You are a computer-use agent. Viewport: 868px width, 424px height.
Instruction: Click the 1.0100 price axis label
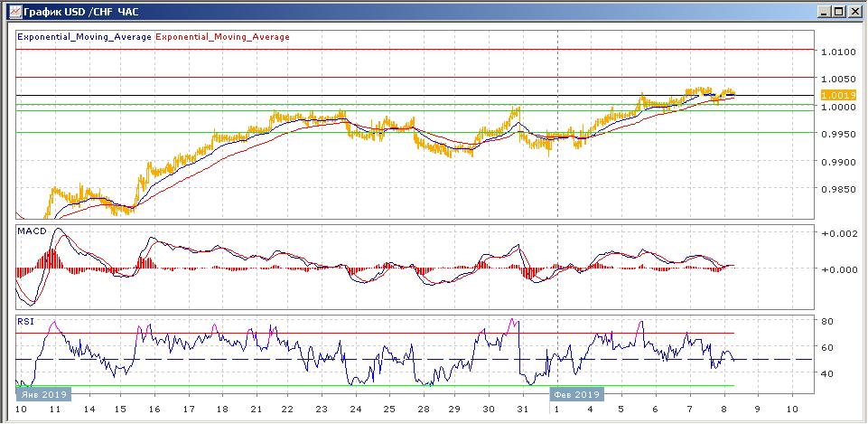(x=838, y=52)
